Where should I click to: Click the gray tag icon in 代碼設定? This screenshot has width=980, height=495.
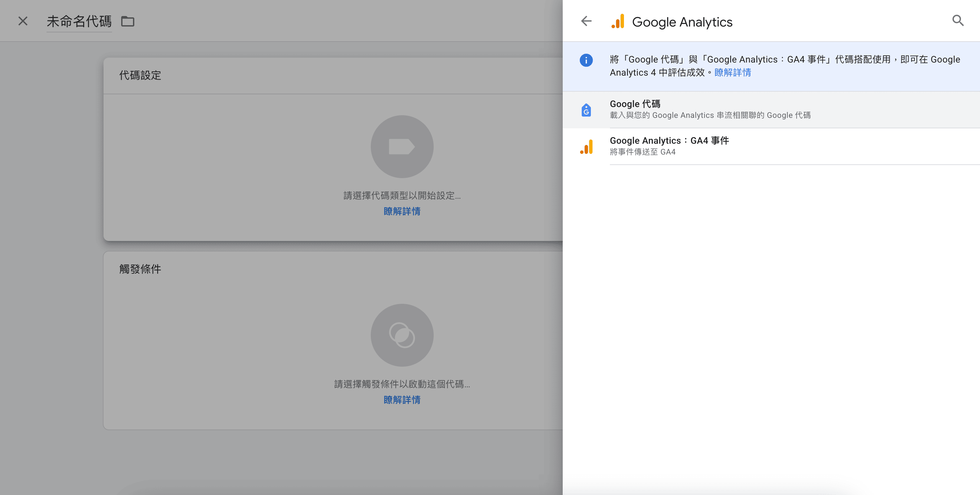pos(402,146)
